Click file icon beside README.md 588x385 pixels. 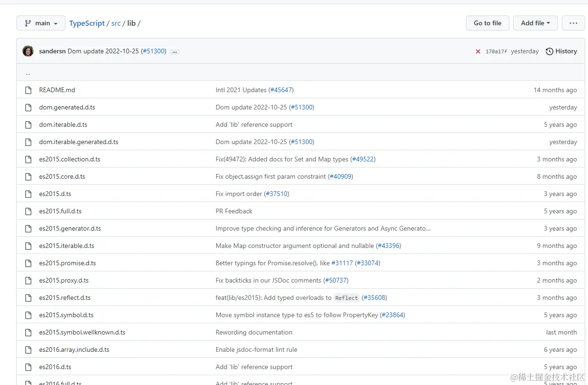coord(28,90)
